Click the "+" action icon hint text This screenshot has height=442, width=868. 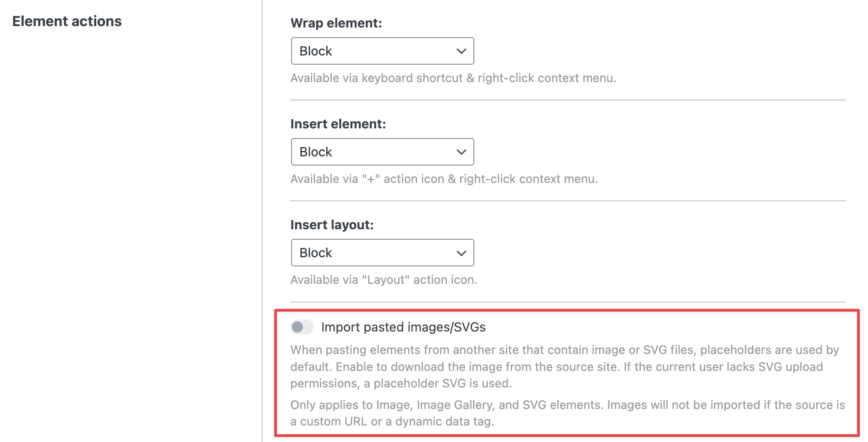[444, 179]
